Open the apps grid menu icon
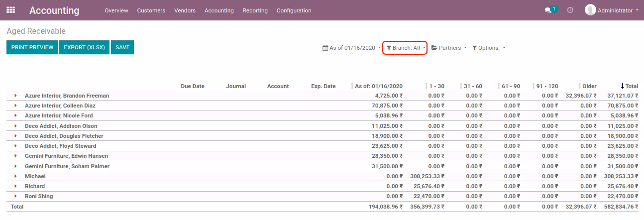The width and height of the screenshot is (644, 220). point(10,9)
